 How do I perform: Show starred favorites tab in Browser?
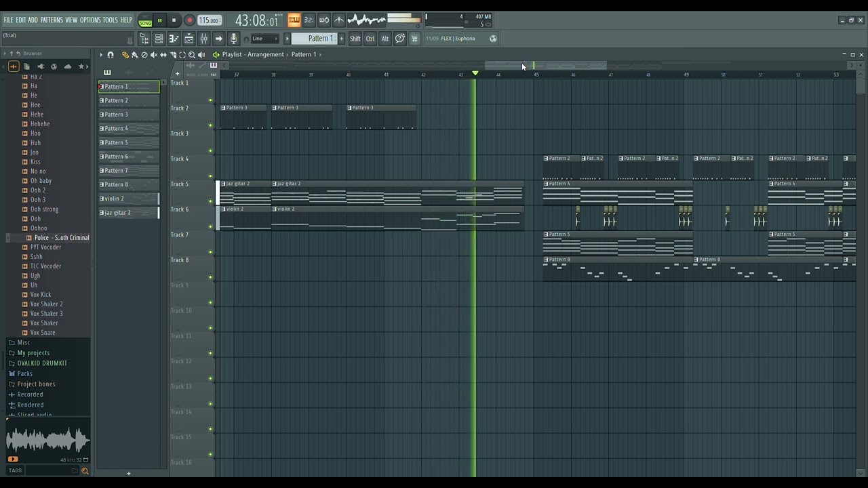point(81,66)
